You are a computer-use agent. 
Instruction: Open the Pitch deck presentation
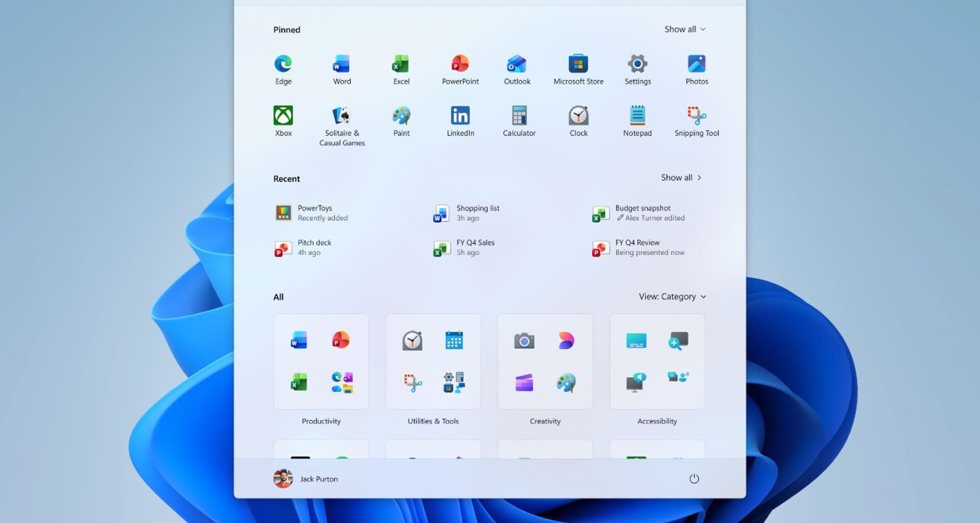[x=303, y=247]
